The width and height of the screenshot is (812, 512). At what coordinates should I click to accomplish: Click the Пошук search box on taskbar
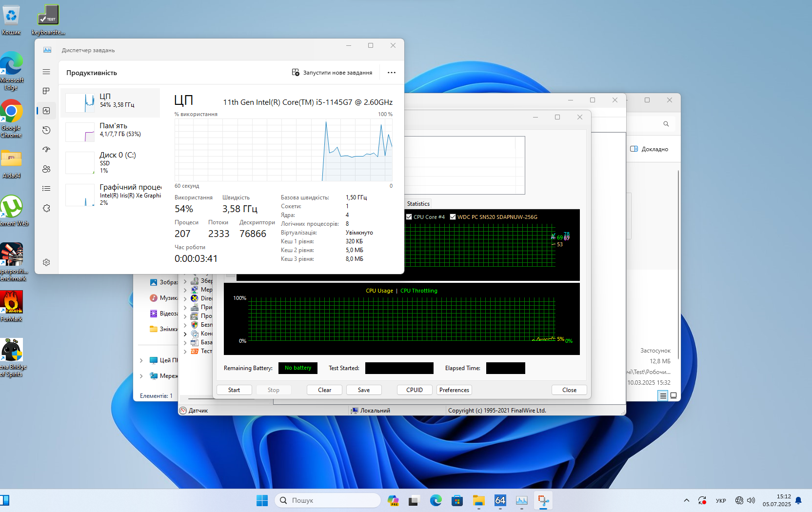tap(328, 501)
